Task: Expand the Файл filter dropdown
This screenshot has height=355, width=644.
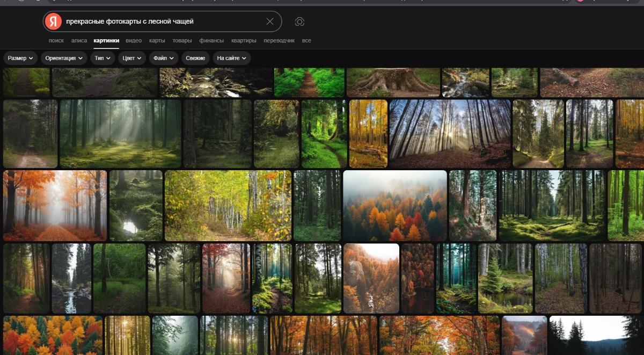Action: coord(163,58)
